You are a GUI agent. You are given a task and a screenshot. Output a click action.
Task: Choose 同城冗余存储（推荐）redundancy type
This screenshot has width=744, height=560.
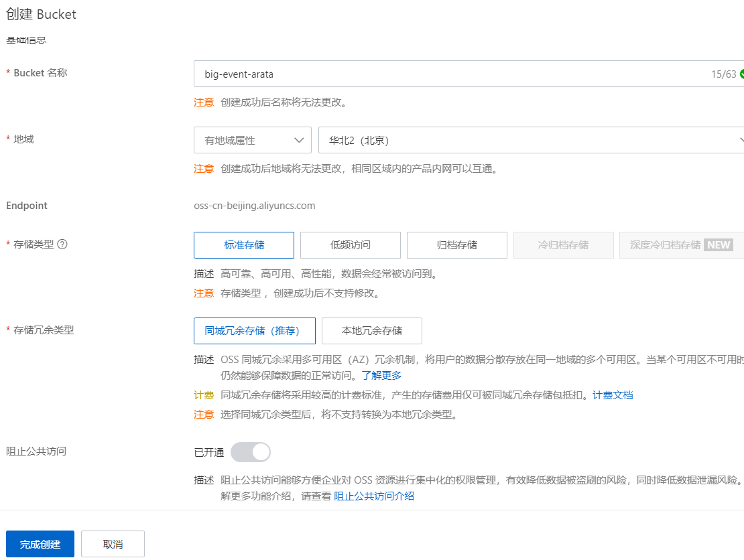[x=254, y=330]
